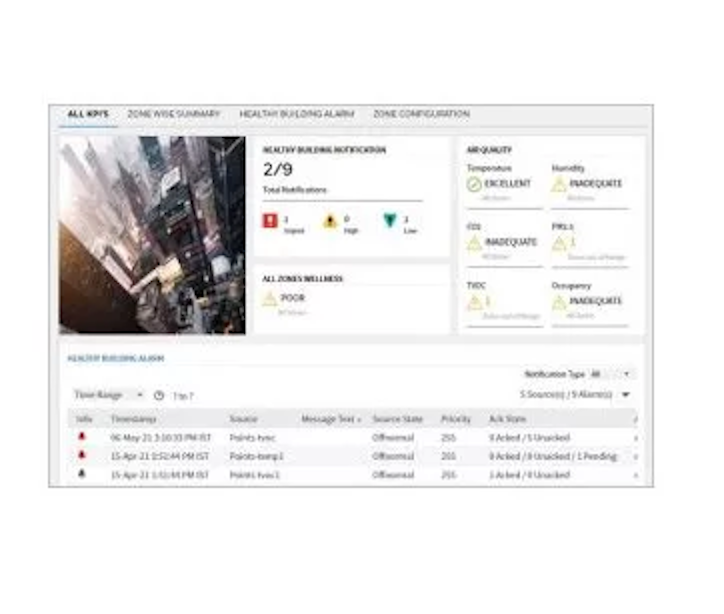
Task: Select the 06-May-21 timestamp cell
Action: [161, 438]
